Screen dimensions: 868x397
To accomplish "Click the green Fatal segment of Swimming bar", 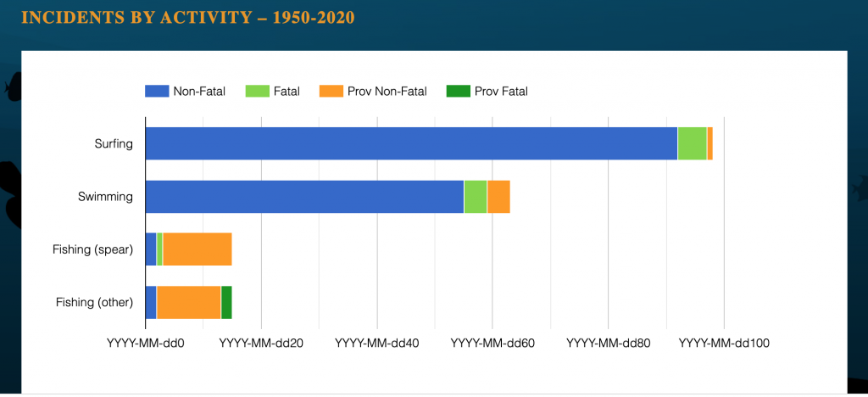I will pyautogui.click(x=476, y=197).
